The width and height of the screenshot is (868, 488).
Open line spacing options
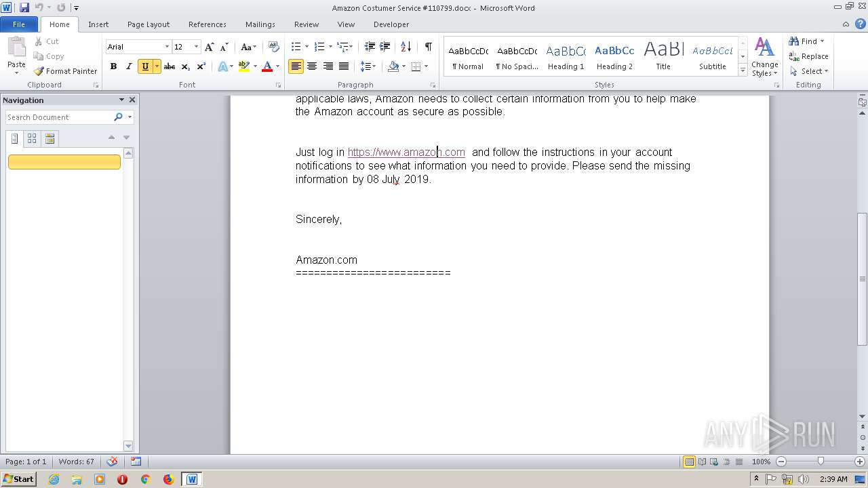[x=368, y=66]
